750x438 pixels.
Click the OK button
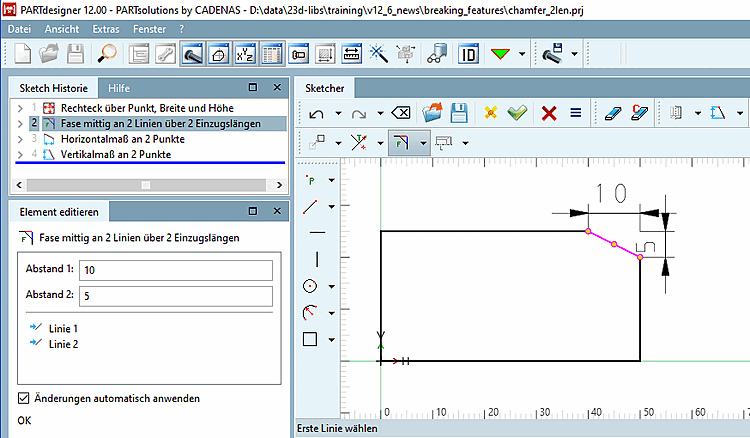24,420
